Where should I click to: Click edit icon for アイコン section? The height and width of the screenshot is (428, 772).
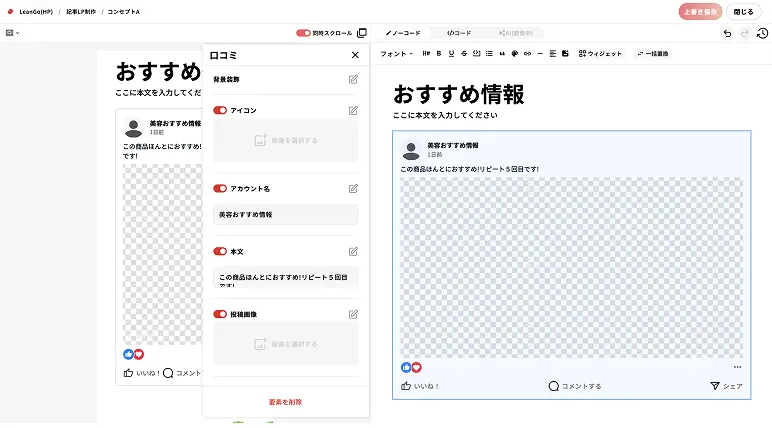pyautogui.click(x=353, y=110)
